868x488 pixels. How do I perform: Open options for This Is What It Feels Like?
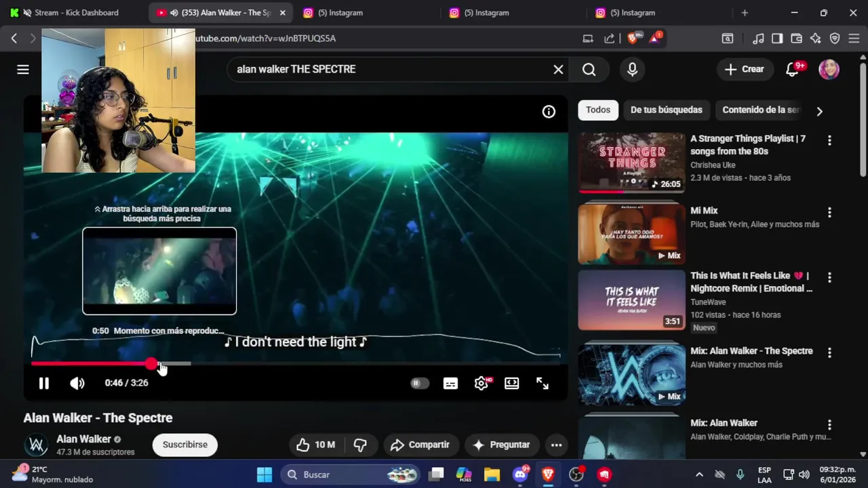829,277
